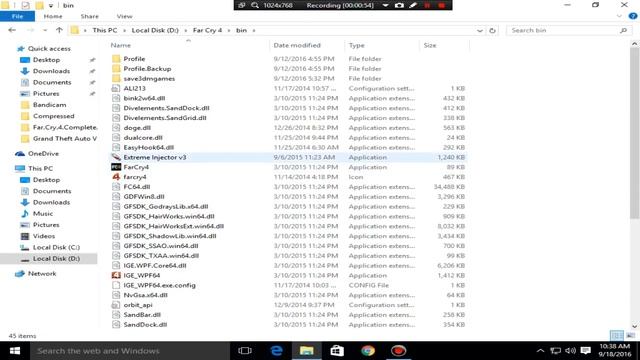Open Windows Store taskbar icon

(x=337, y=351)
